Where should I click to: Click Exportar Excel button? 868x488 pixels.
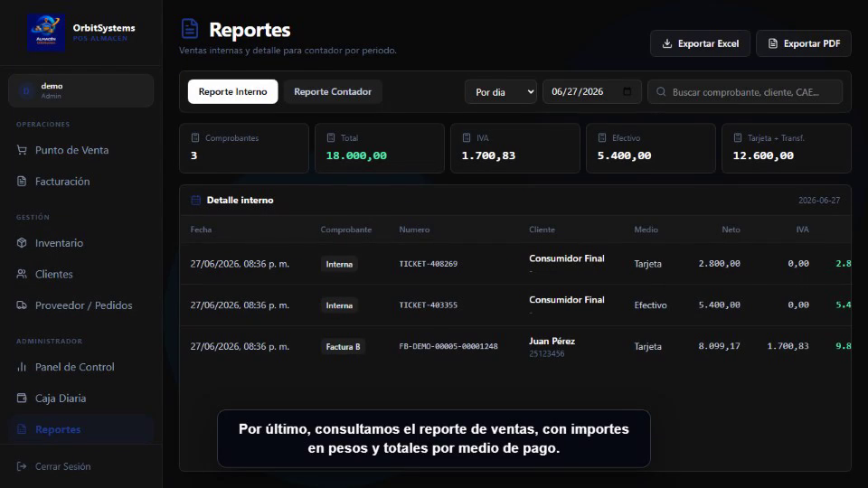pyautogui.click(x=700, y=43)
